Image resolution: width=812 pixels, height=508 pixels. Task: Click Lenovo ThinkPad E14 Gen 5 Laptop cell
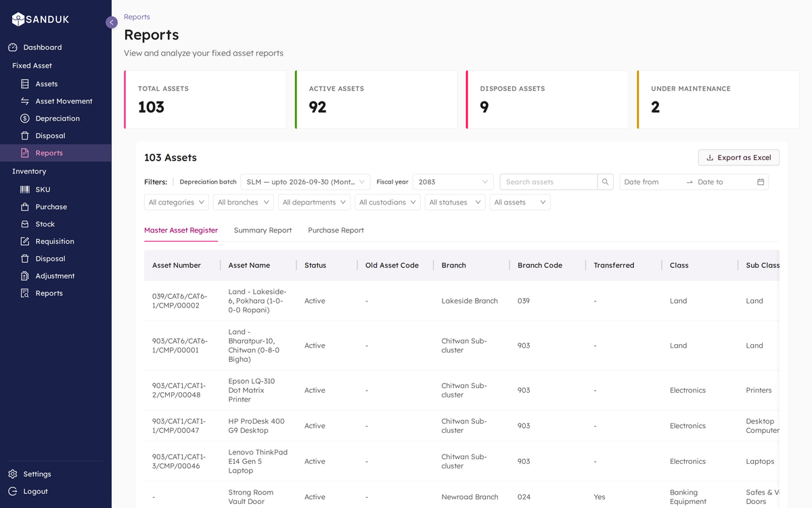(258, 461)
